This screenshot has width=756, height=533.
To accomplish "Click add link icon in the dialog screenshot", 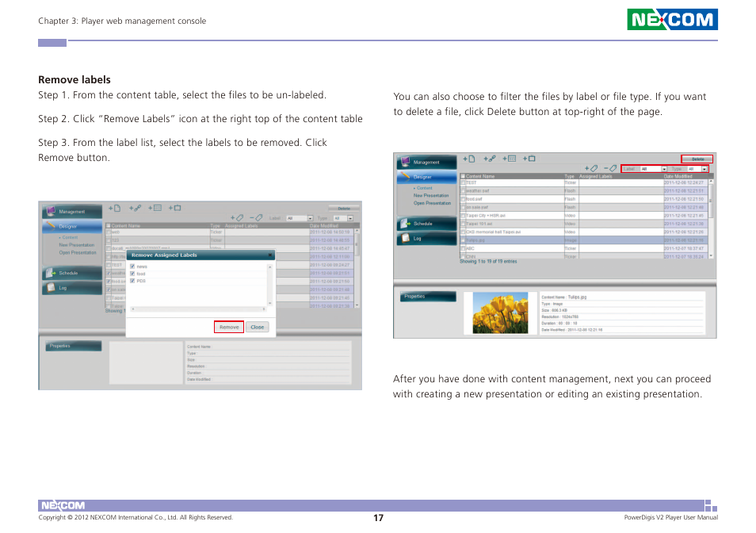I will click(135, 209).
